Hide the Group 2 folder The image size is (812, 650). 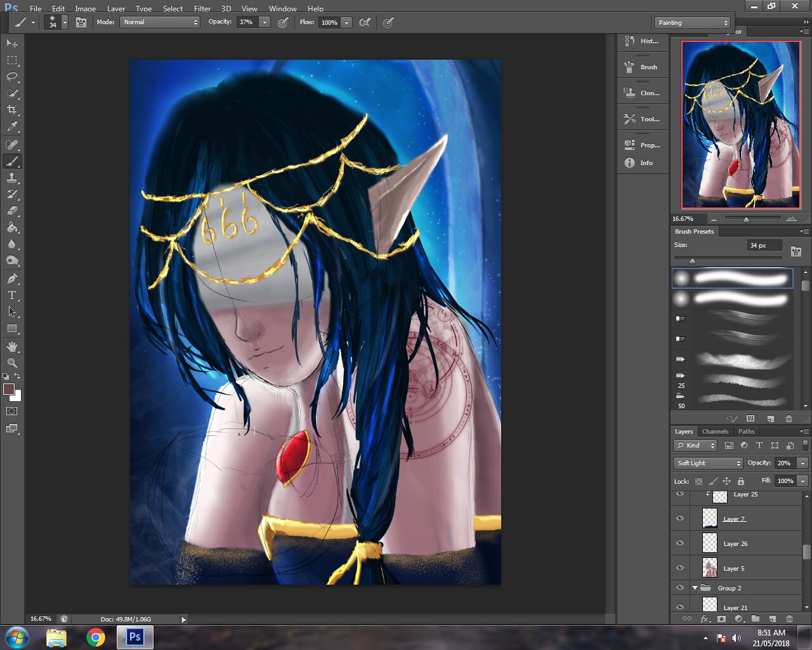pyautogui.click(x=680, y=588)
